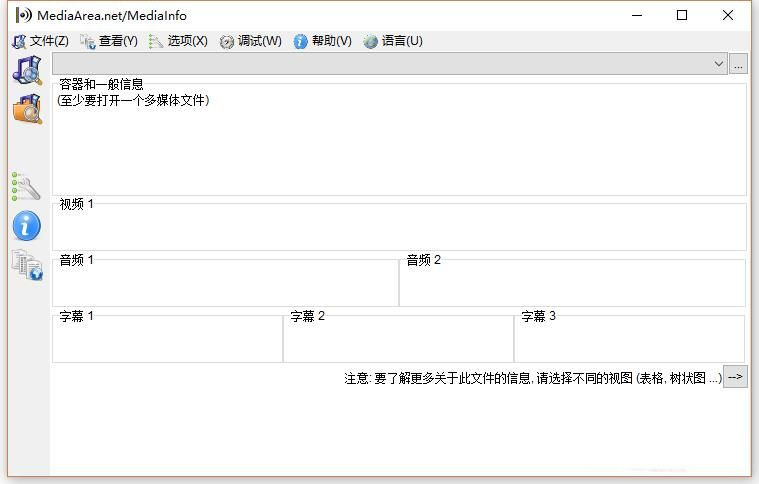Image resolution: width=759 pixels, height=484 pixels.
Task: Click the ... browse button
Action: pos(738,64)
